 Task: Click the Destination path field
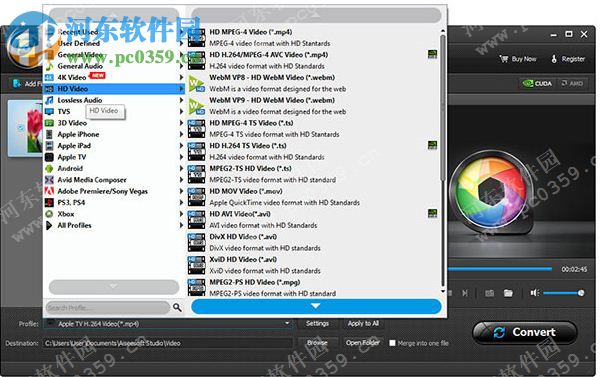pos(167,343)
